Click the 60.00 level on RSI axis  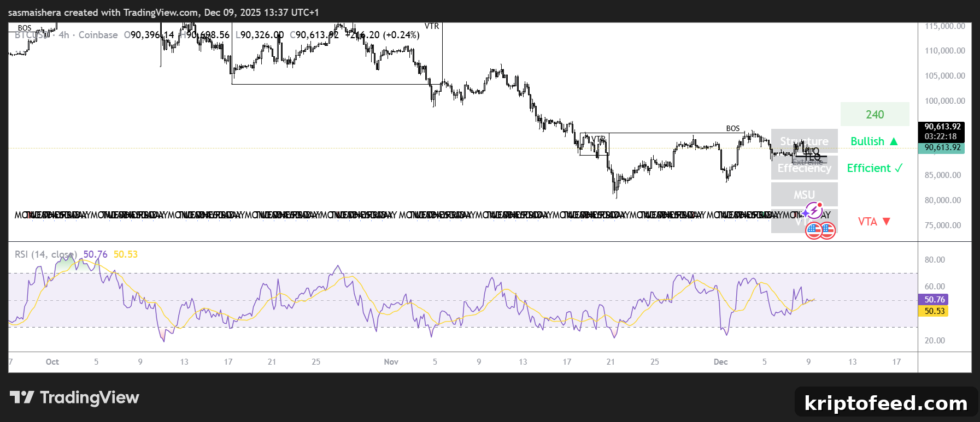click(935, 287)
